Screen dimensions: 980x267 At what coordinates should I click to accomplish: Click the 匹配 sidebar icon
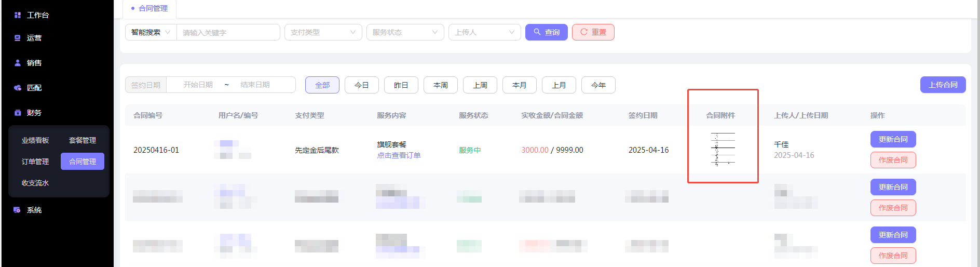[18, 88]
